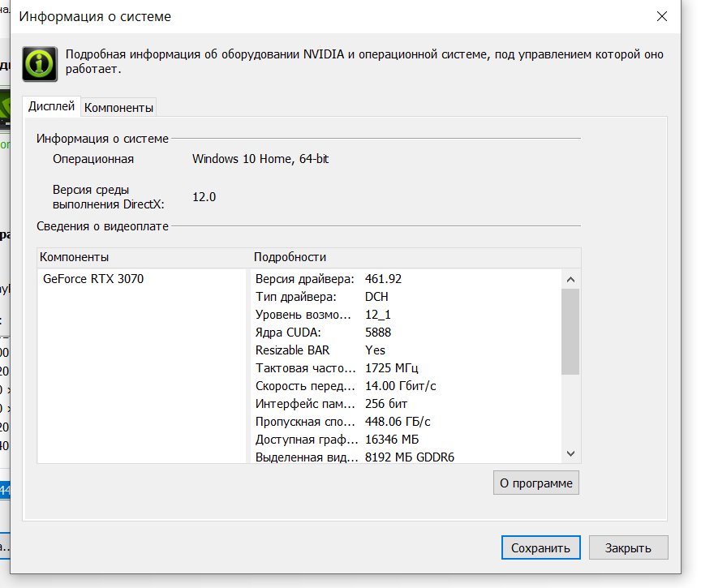Click the Resizable BAR value Yes
Screen dimensions: 701x588
(375, 350)
